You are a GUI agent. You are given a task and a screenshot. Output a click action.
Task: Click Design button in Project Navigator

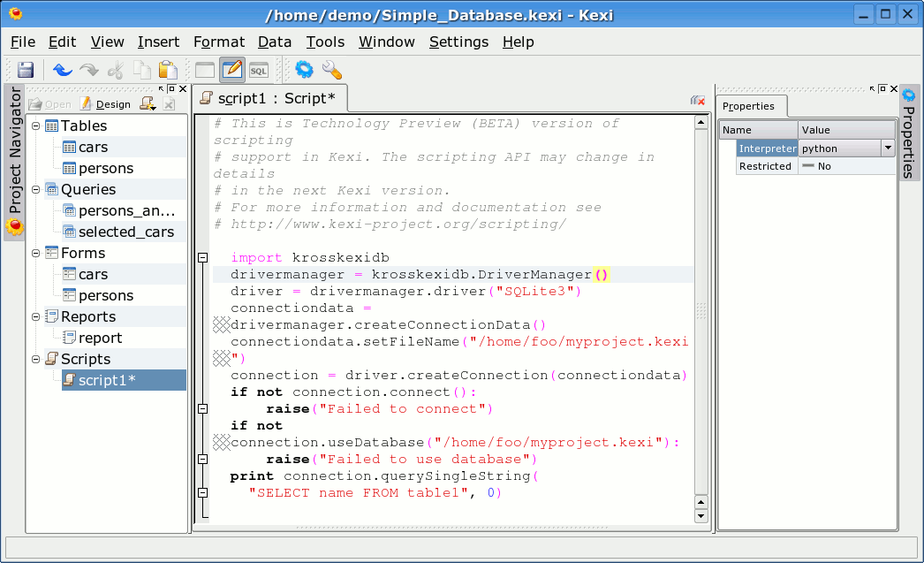tap(105, 104)
